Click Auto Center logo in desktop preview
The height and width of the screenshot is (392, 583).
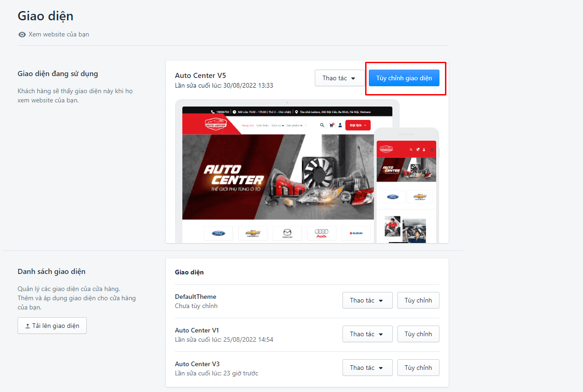pos(216,124)
